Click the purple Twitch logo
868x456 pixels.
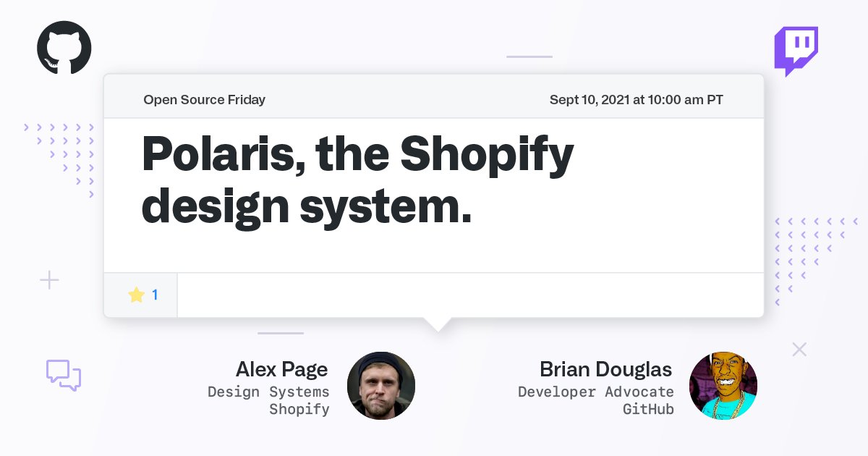pos(796,51)
